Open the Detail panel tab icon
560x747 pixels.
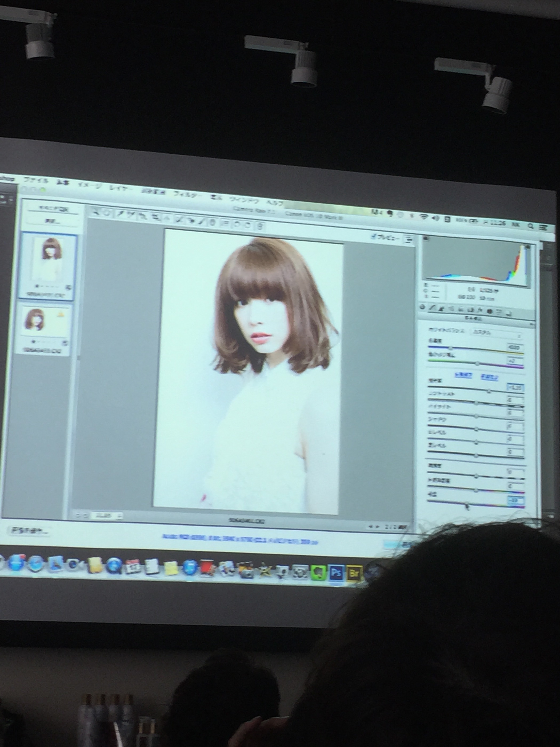coord(442,309)
